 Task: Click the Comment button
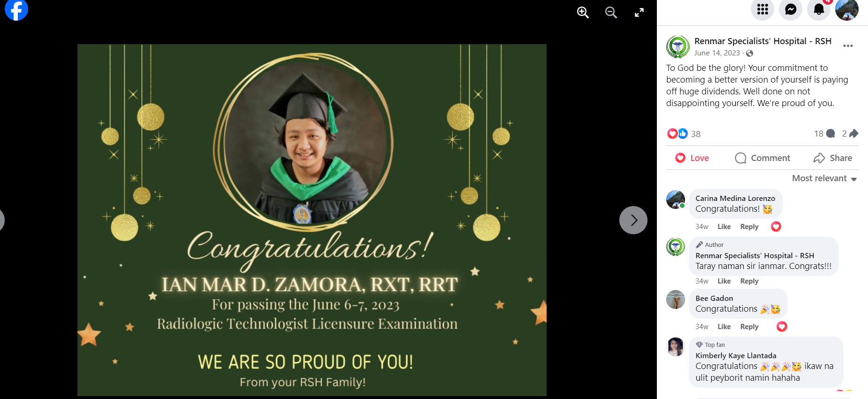(x=762, y=158)
